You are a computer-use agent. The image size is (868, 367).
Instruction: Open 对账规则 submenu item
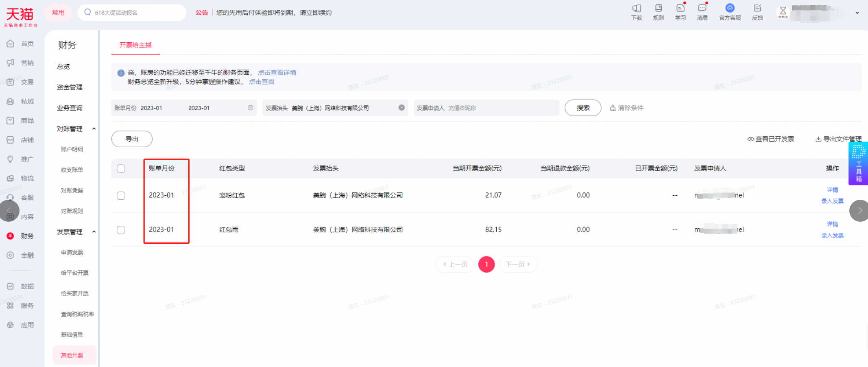72,211
